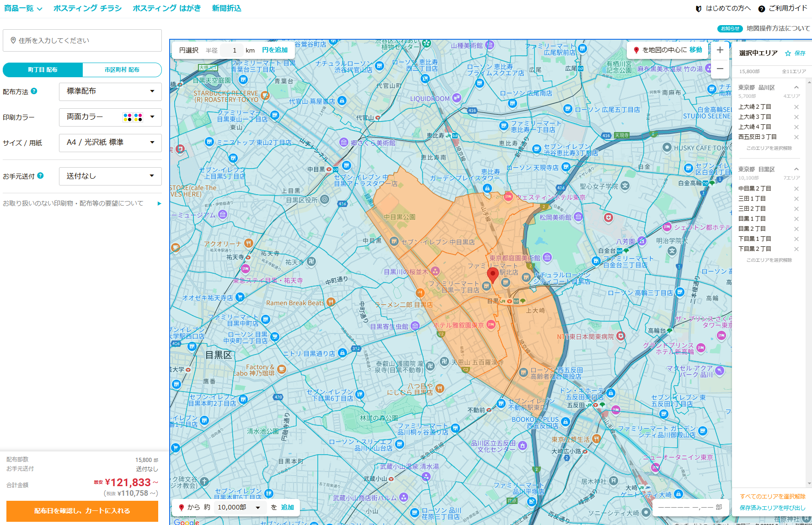Remove 上大崎２丁目 from selected areas
812x525 pixels.
796,107
